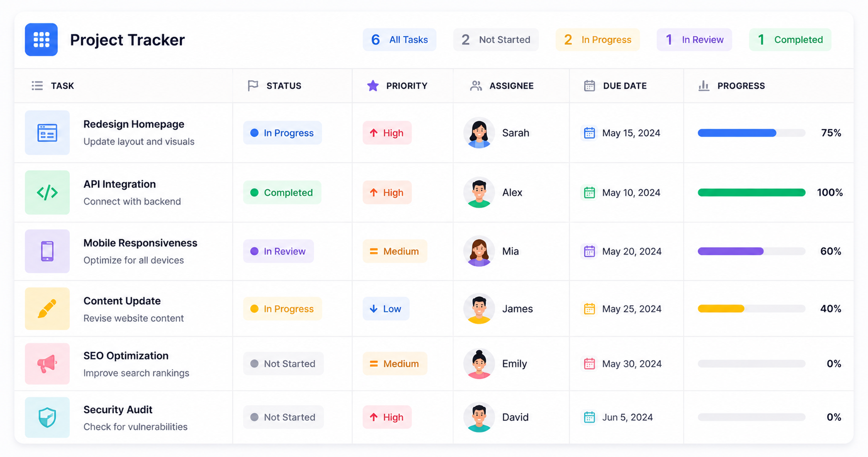Click the Mobile Responsiveness phone icon
The image size is (868, 457).
47,251
